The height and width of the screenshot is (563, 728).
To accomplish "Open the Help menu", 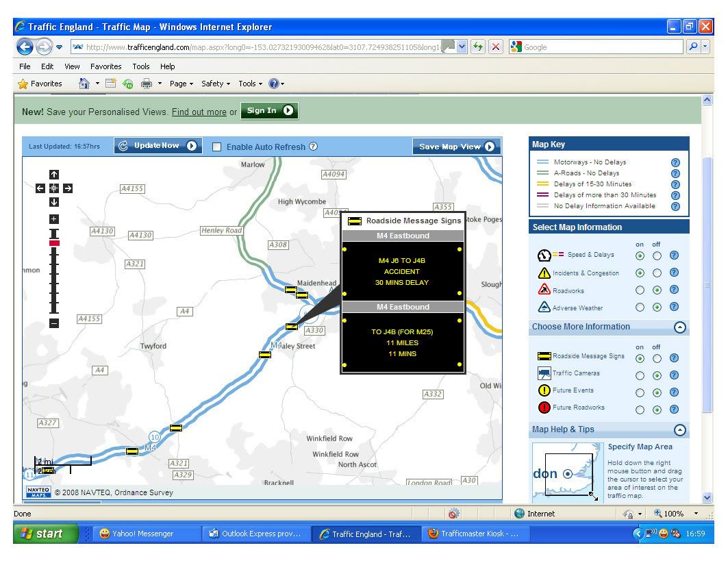I will click(x=168, y=66).
